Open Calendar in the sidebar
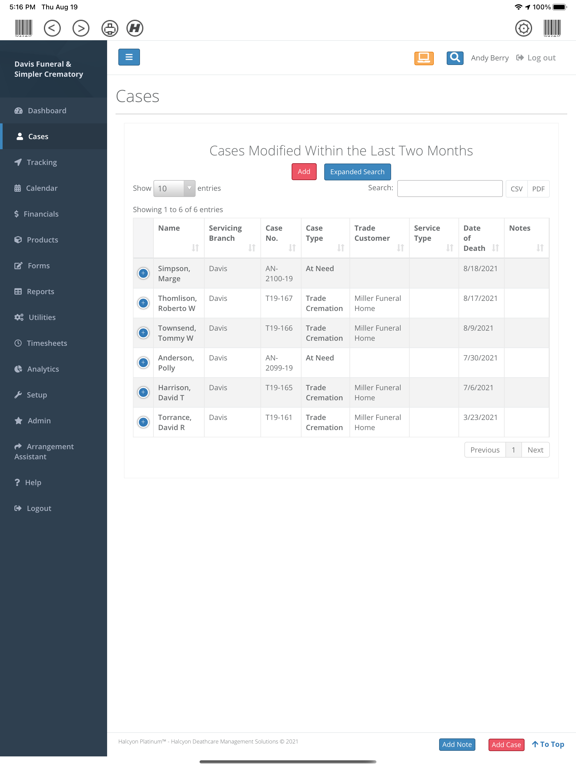576x768 pixels. click(53, 188)
